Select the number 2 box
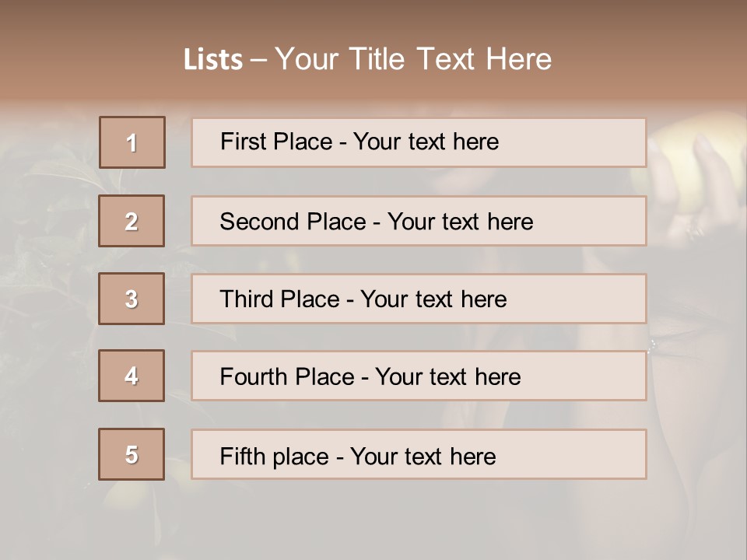The height and width of the screenshot is (560, 747). click(x=132, y=221)
